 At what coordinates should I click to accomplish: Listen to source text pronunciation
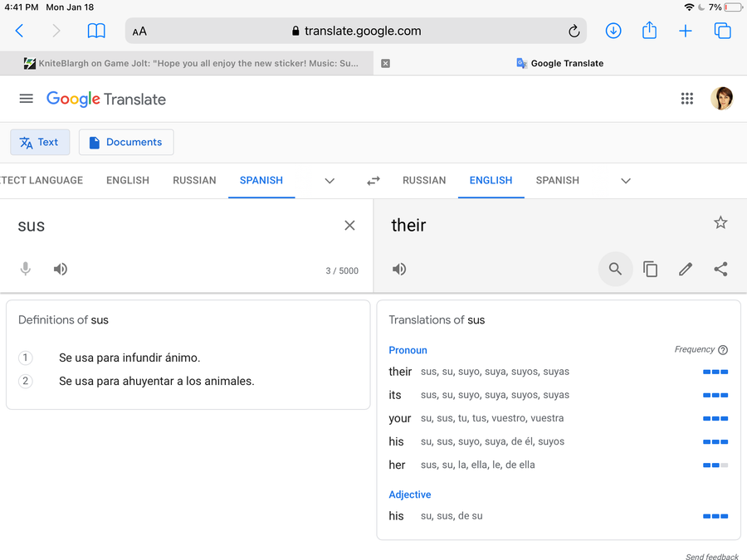coord(61,269)
